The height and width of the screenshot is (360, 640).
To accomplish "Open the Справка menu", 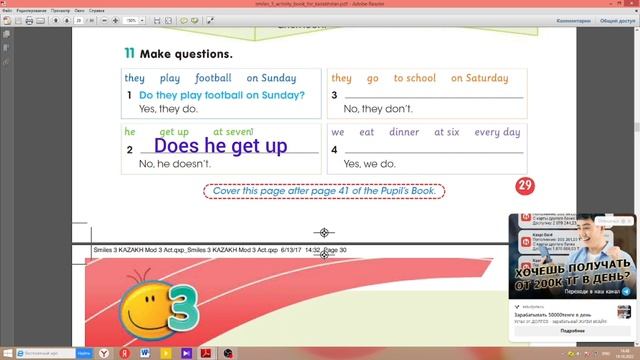I will (96, 11).
